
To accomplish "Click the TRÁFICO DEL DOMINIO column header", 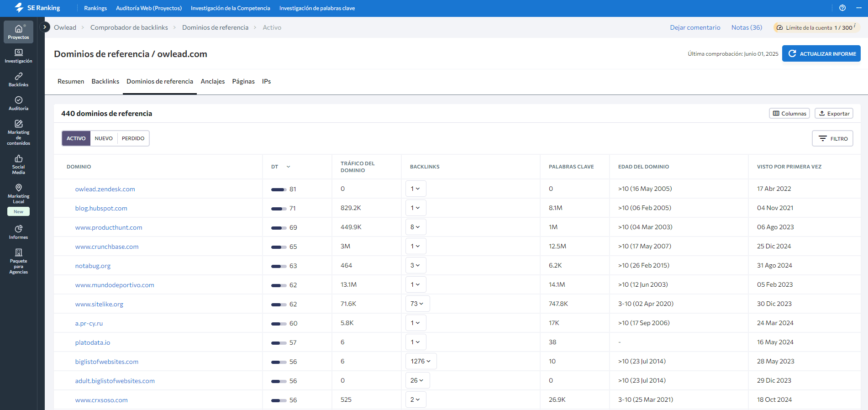I will pos(358,167).
